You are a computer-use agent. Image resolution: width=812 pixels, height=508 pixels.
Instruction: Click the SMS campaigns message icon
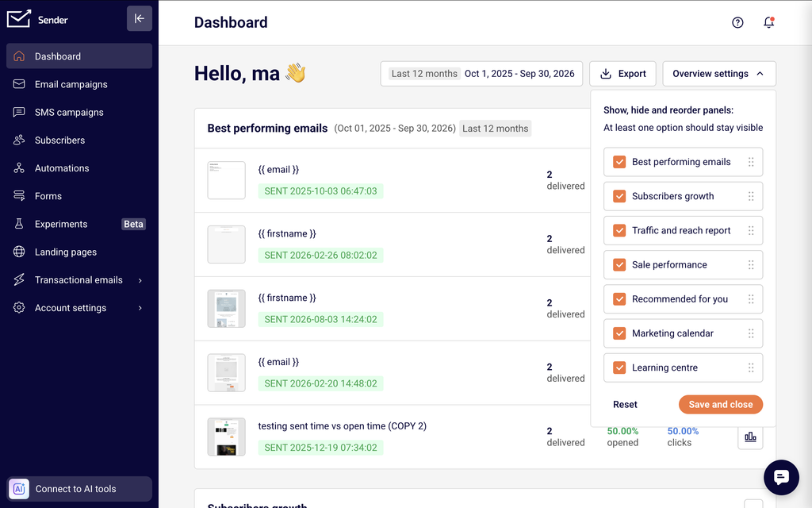pos(19,112)
